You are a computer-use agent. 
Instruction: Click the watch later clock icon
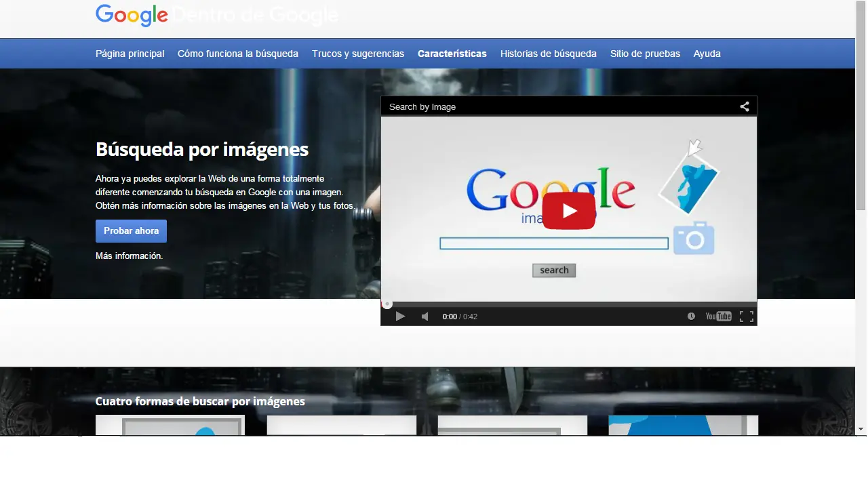(691, 317)
